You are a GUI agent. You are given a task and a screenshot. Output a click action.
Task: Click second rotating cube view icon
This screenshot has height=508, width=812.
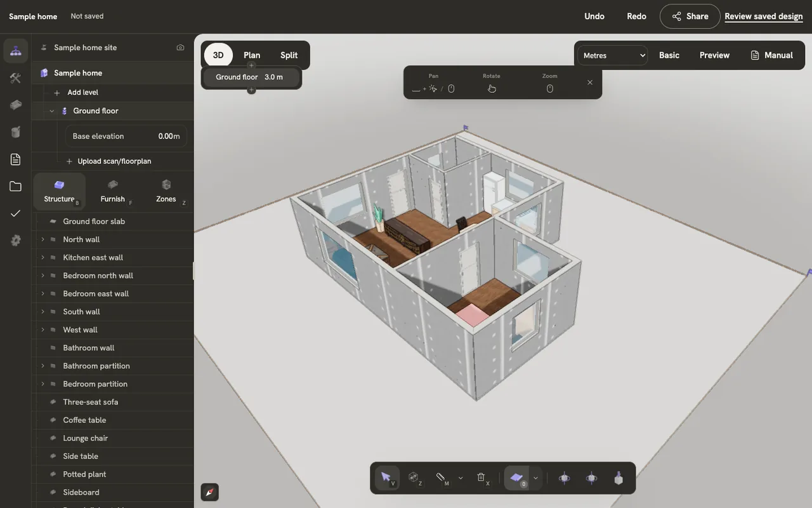tap(591, 478)
